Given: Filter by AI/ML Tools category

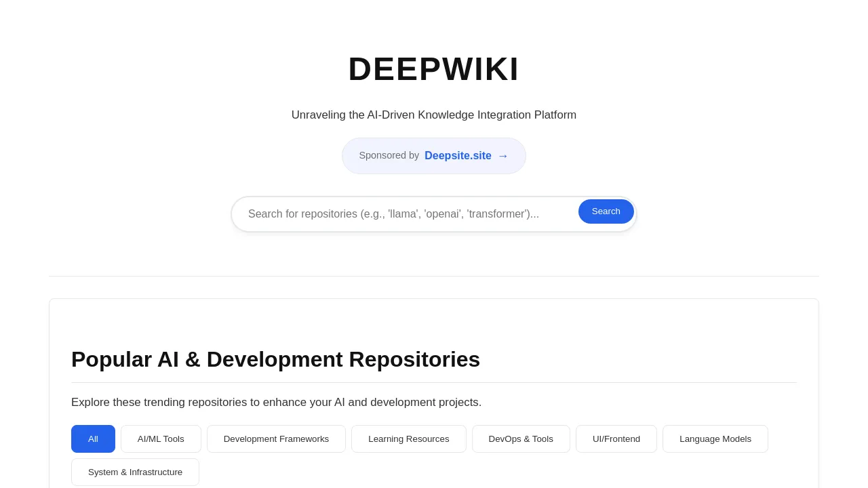Looking at the screenshot, I should click(x=161, y=439).
